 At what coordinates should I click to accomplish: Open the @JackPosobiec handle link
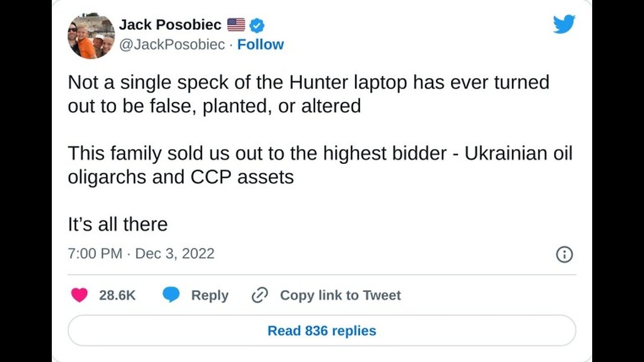[172, 45]
